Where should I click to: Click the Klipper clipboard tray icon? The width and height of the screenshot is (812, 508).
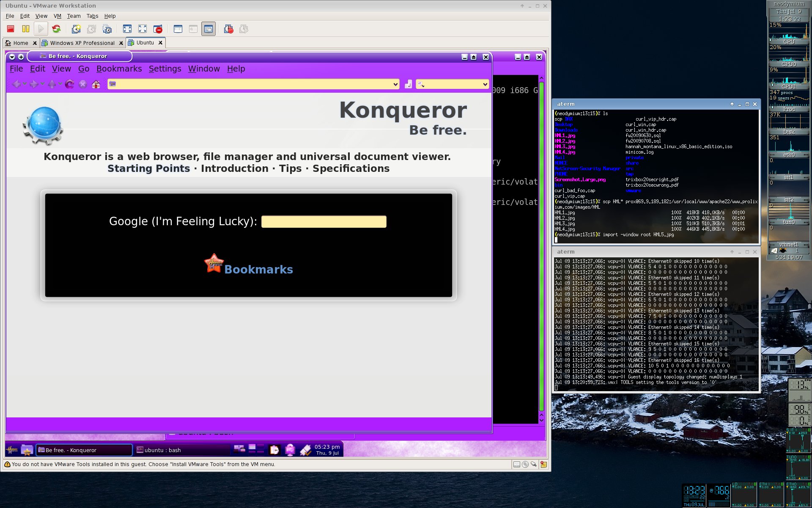click(274, 450)
